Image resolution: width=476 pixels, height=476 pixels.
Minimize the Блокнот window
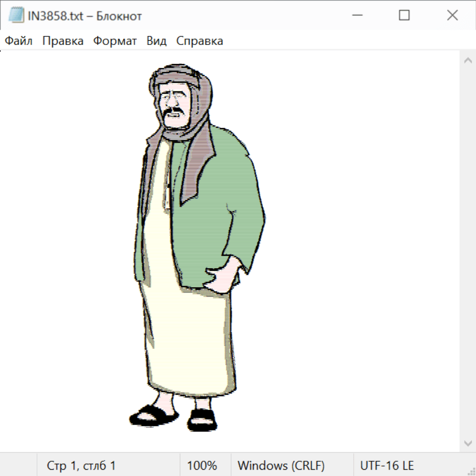357,15
